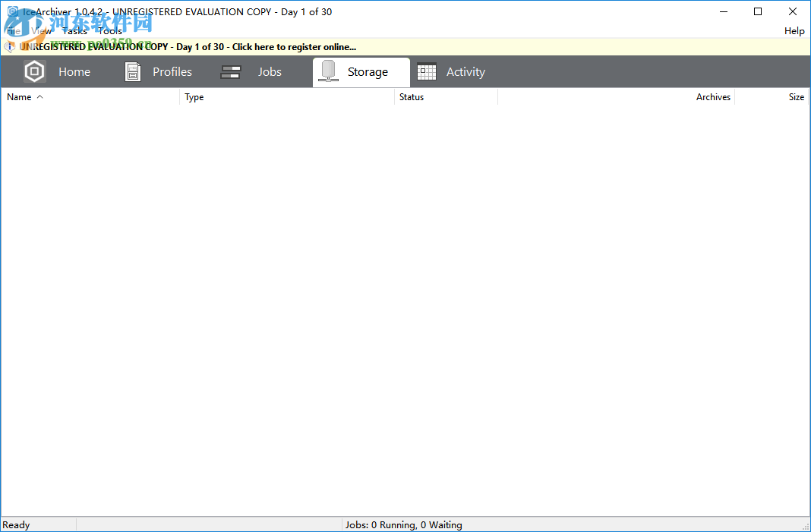Click the Profiles document icon
The width and height of the screenshot is (811, 532).
click(x=133, y=72)
